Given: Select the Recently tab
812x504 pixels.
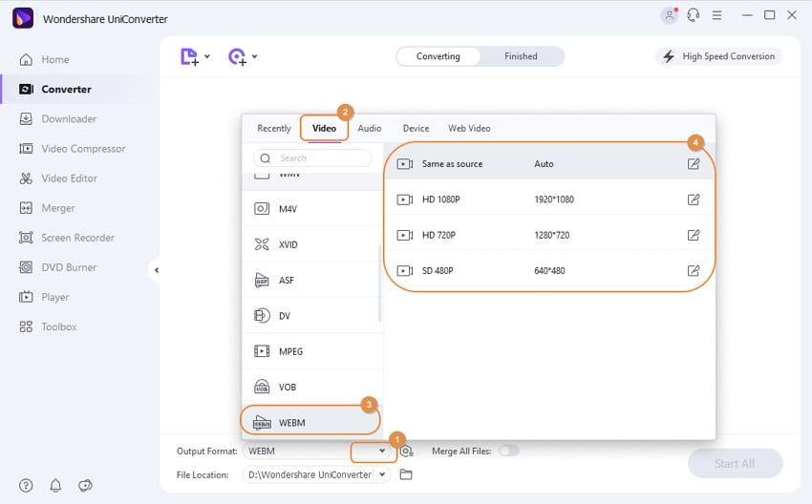Looking at the screenshot, I should (274, 128).
